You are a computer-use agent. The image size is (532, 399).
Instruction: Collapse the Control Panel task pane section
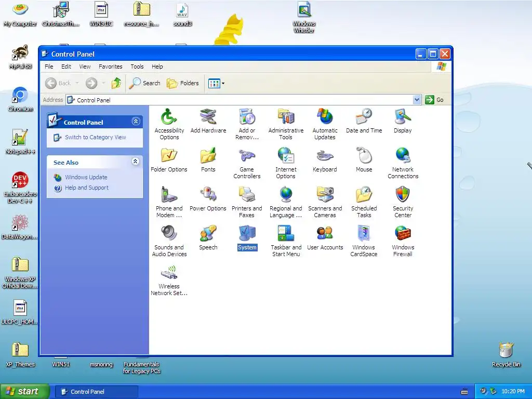point(136,122)
